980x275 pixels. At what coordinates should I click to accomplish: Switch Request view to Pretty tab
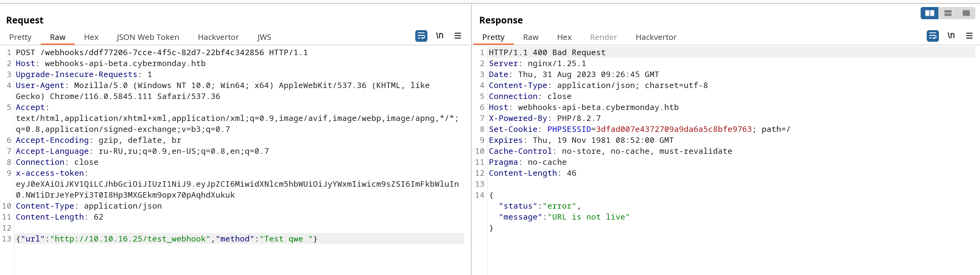click(20, 37)
